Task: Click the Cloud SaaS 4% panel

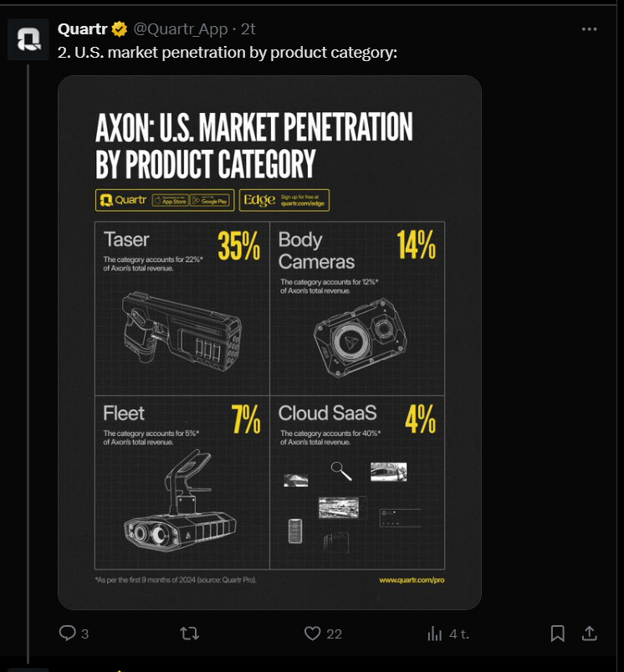Action: pyautogui.click(x=357, y=482)
